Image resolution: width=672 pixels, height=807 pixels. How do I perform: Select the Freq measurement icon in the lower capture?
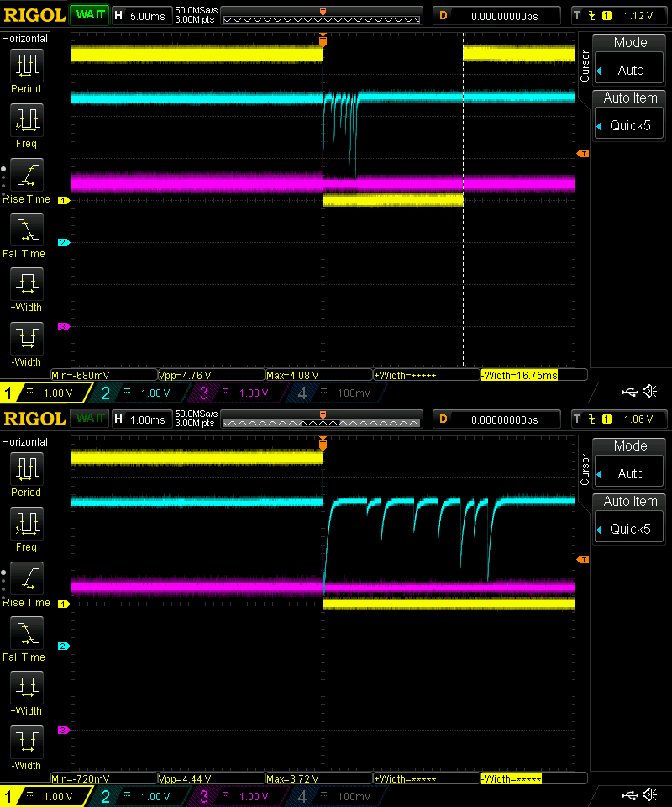(x=27, y=524)
